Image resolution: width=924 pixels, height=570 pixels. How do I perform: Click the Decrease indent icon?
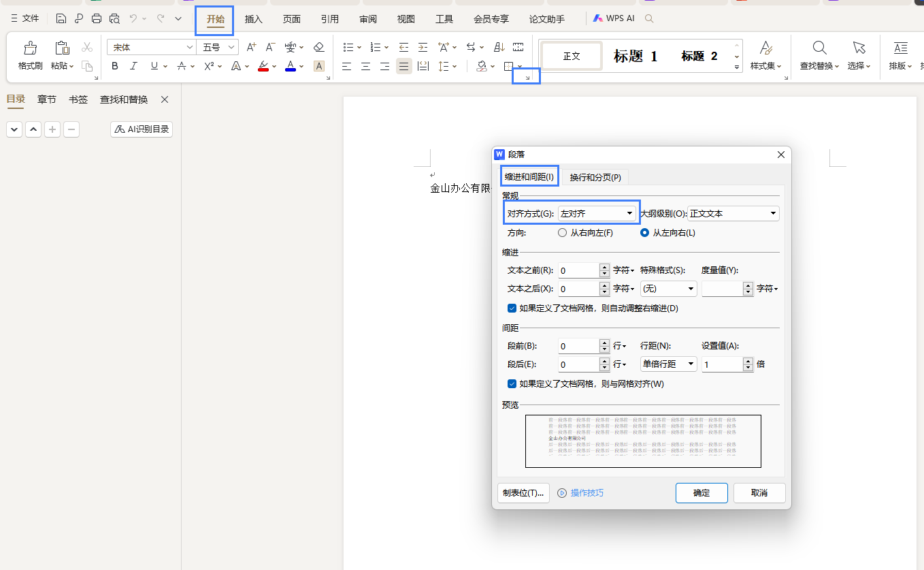click(403, 47)
